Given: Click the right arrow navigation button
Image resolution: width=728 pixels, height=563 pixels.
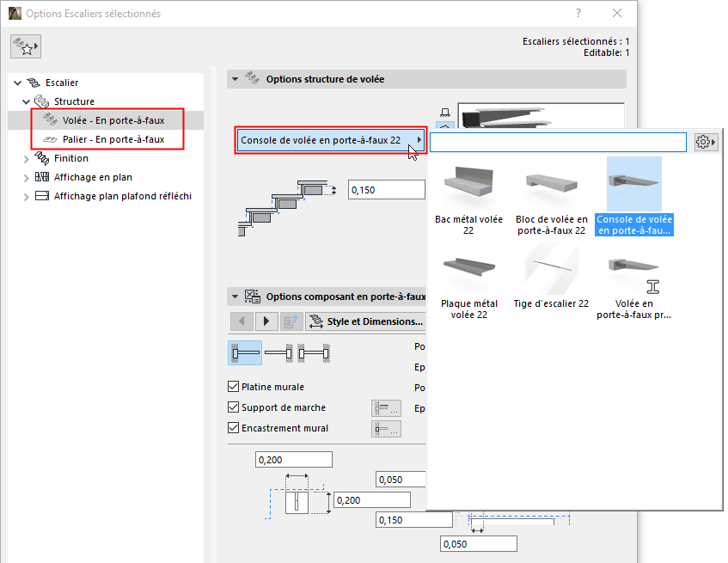Looking at the screenshot, I should (x=265, y=321).
